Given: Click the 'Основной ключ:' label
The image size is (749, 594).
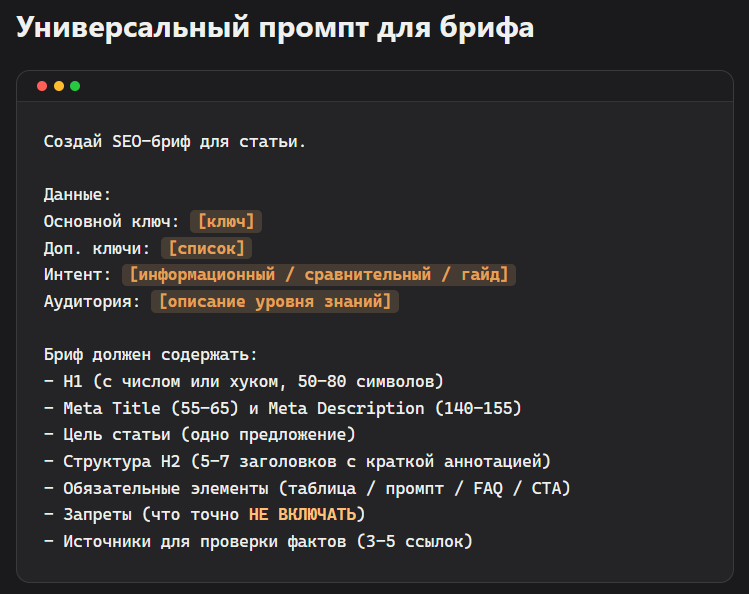Looking at the screenshot, I should [x=111, y=222].
